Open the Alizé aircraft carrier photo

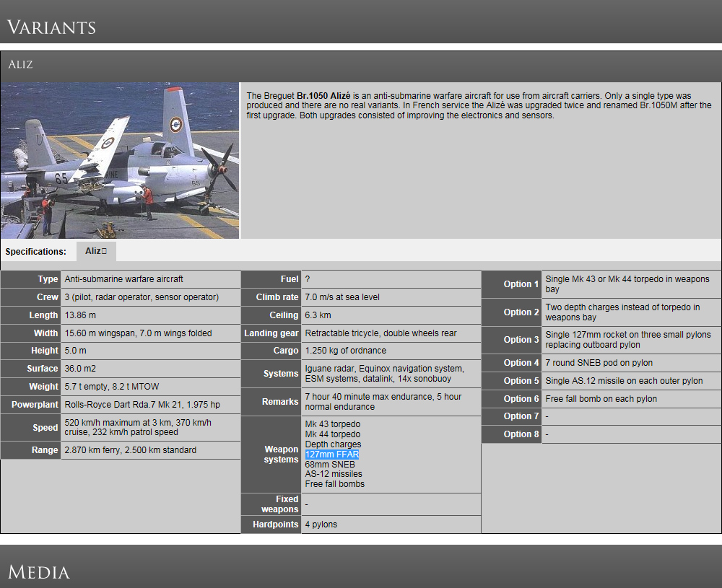click(120, 160)
